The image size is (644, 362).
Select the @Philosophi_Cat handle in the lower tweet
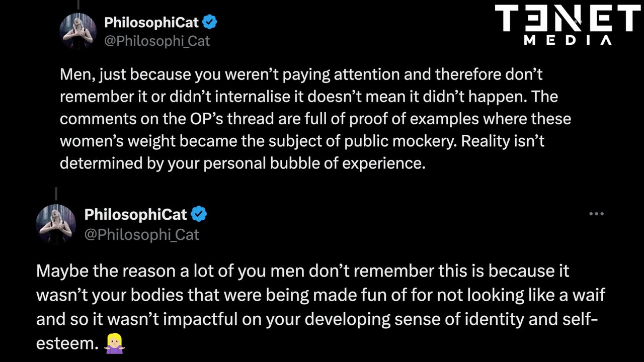point(142,235)
